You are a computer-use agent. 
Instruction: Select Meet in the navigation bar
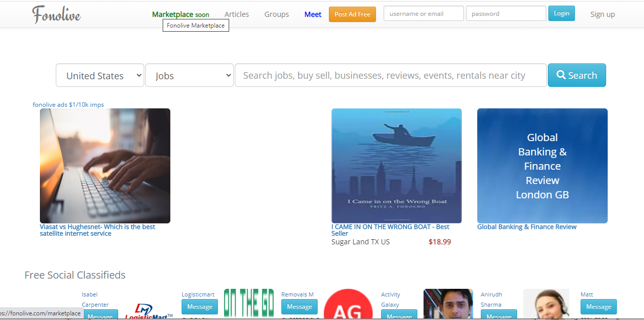coord(313,14)
